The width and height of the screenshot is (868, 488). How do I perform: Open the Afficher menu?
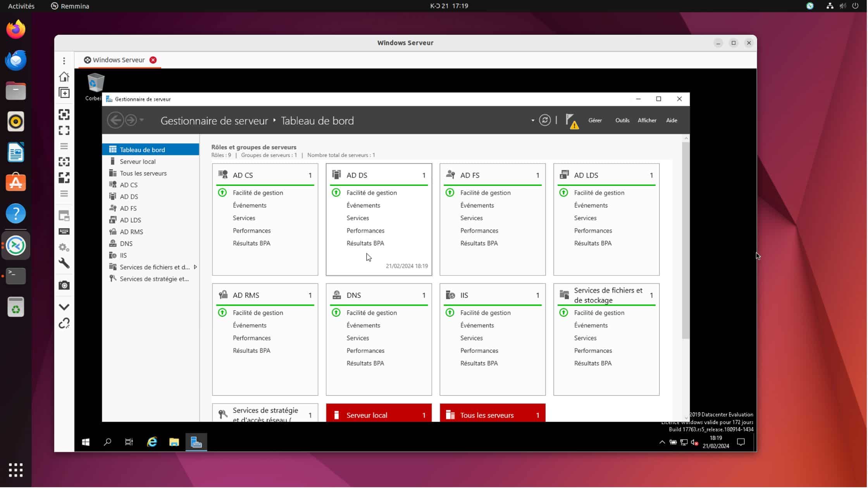[647, 120]
